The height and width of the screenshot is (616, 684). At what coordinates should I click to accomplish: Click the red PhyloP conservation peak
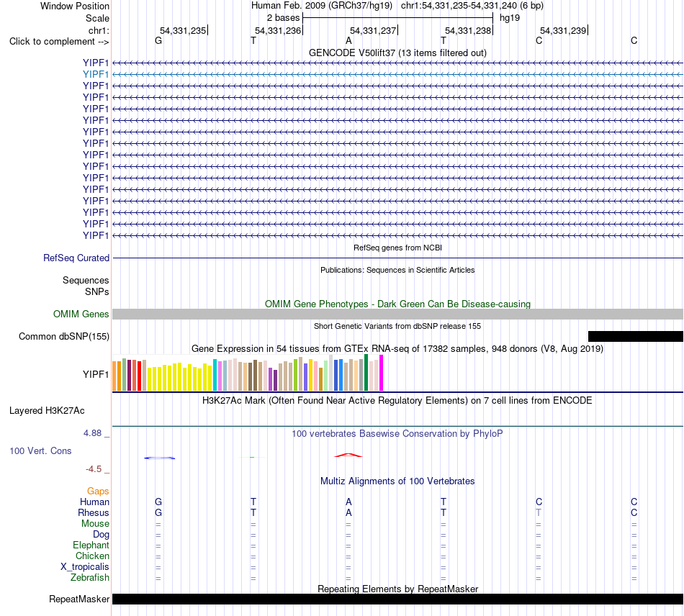pyautogui.click(x=348, y=456)
